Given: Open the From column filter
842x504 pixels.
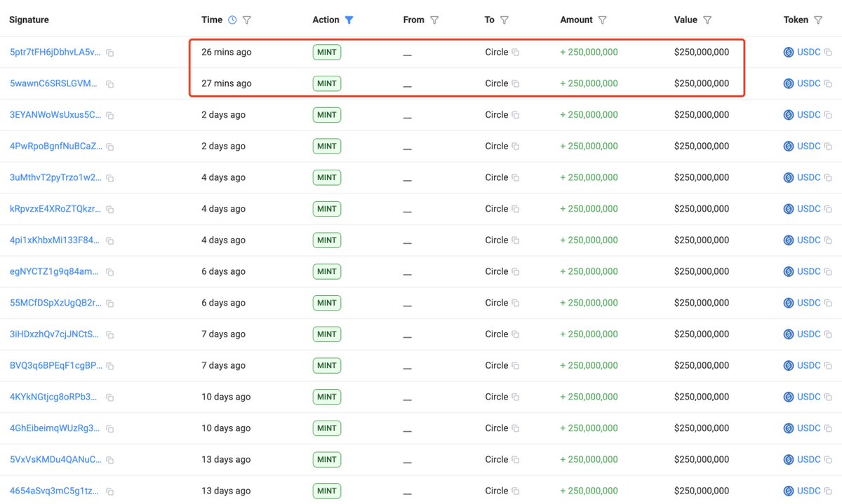Looking at the screenshot, I should point(434,20).
